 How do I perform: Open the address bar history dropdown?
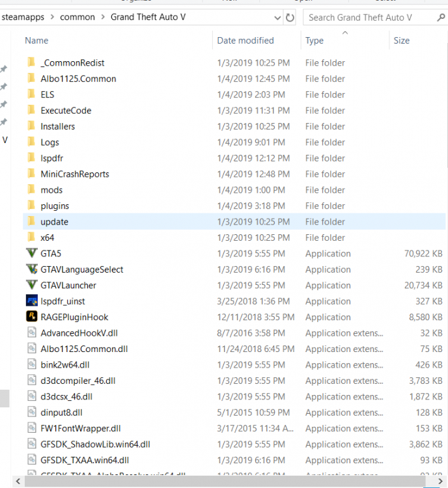[x=277, y=18]
